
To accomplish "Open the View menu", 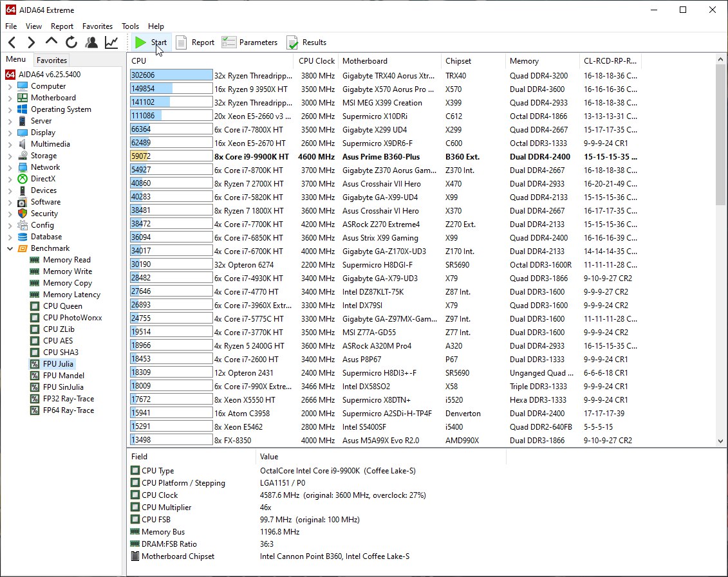I will click(x=33, y=26).
